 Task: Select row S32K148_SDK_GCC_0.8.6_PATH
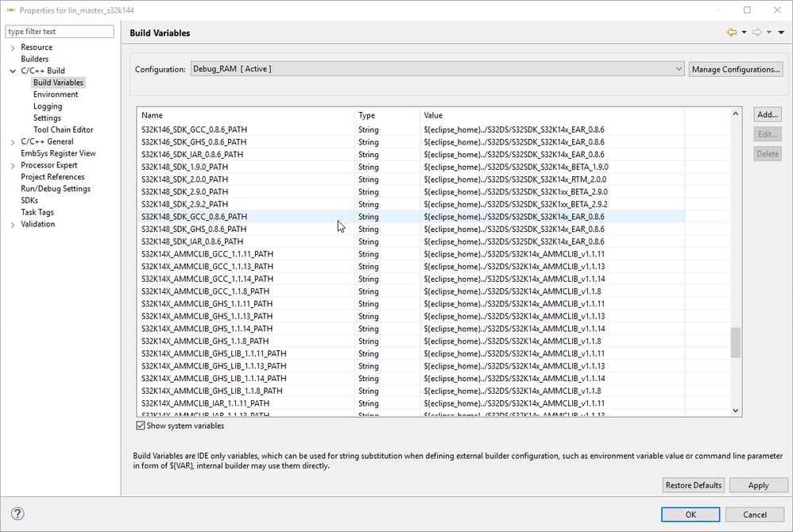[411, 217]
